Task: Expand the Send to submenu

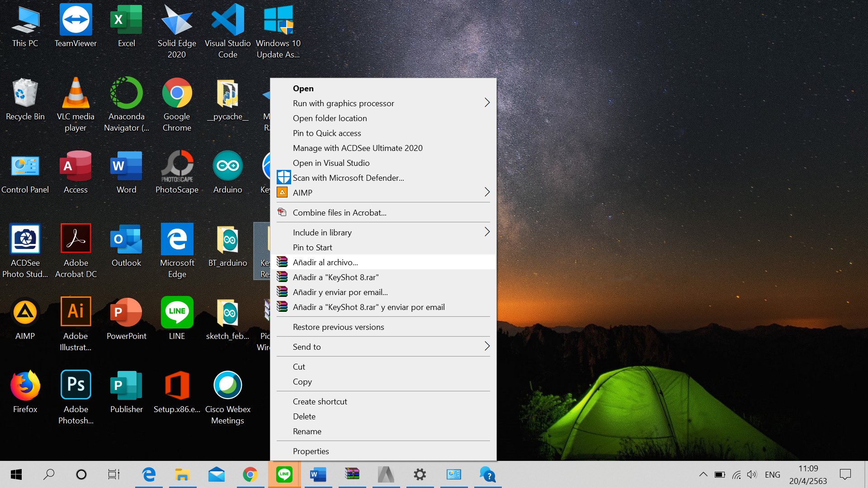Action: (383, 347)
